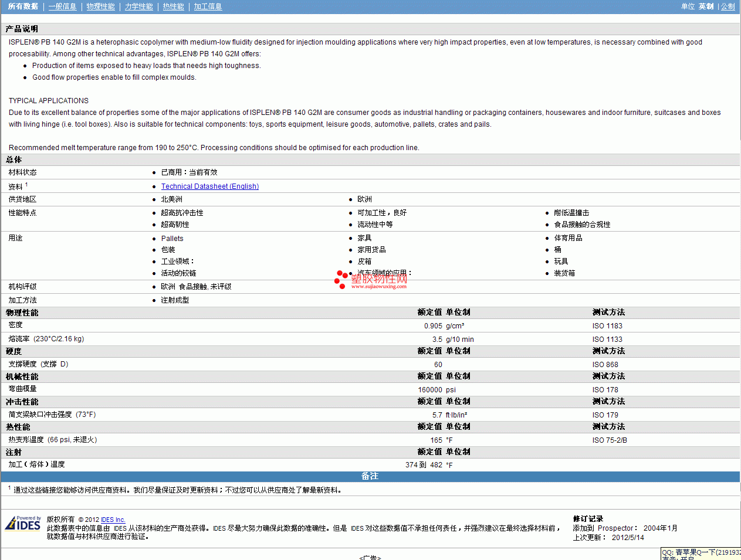Image resolution: width=741 pixels, height=560 pixels.
Task: Click 耐低温撞击 feature item
Action: tap(571, 213)
